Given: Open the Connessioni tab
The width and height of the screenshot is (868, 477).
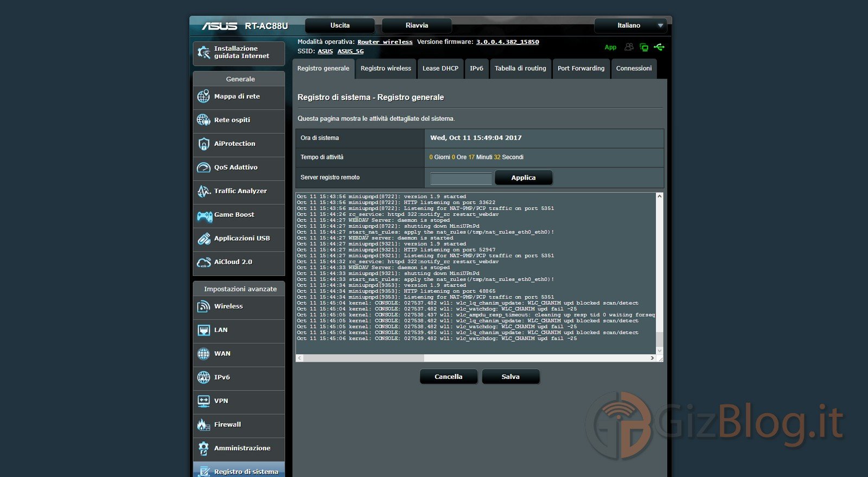Looking at the screenshot, I should tap(634, 69).
